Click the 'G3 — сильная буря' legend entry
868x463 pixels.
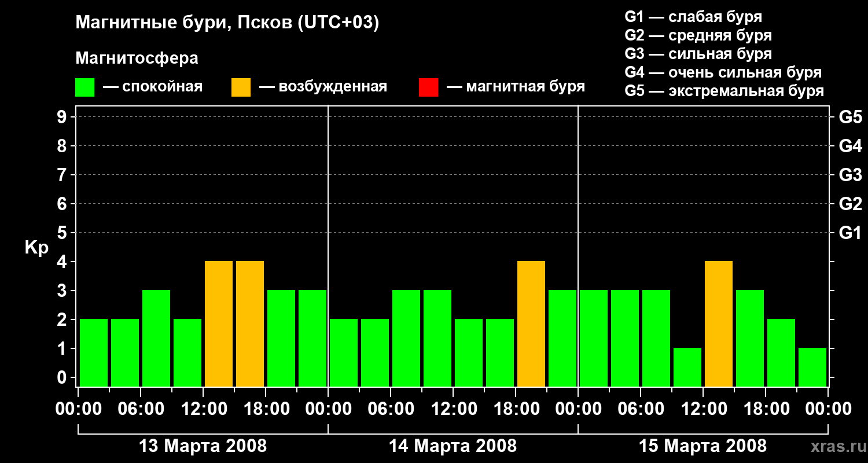tap(698, 54)
